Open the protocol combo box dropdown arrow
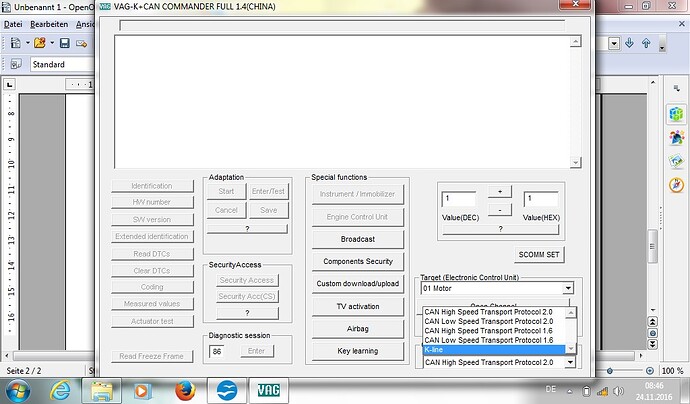690x404 pixels. click(x=570, y=362)
